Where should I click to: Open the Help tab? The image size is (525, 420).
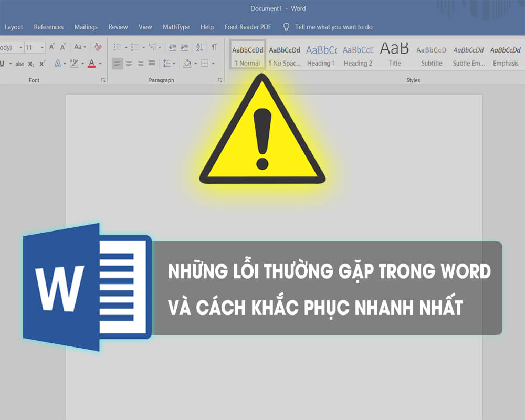tap(207, 27)
